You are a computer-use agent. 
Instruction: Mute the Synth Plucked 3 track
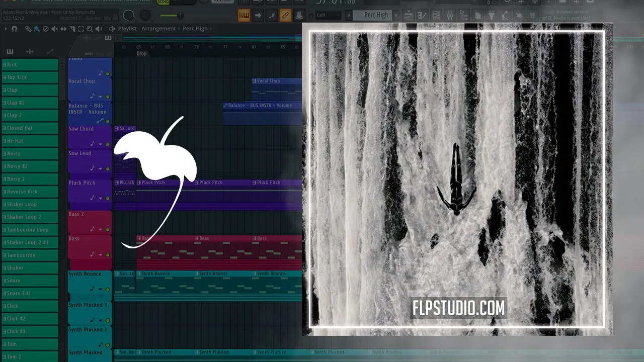point(108,320)
